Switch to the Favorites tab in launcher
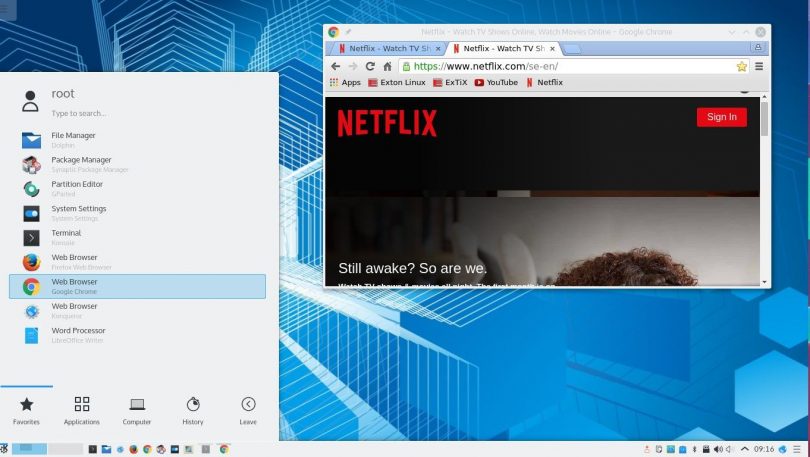The height and width of the screenshot is (457, 810). coord(26,411)
